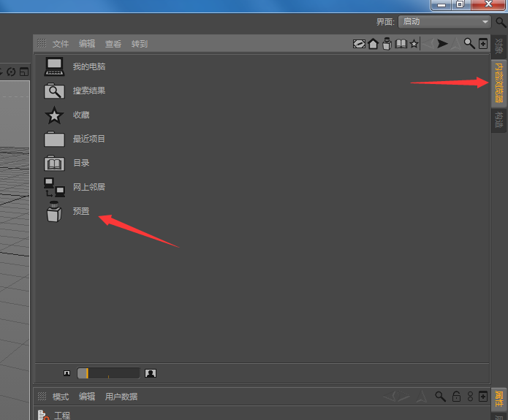The width and height of the screenshot is (508, 420).
Task: Open the 文件 menu in content browser
Action: coord(61,44)
